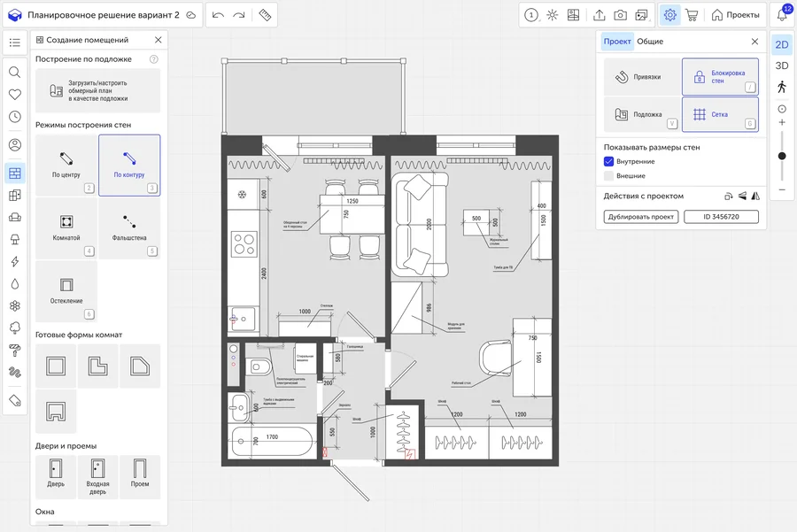Image resolution: width=797 pixels, height=532 pixels.
Task: Click the zoom slider handle
Action: tap(781, 156)
